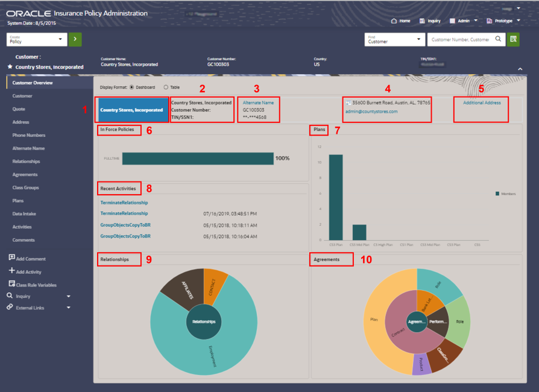Click the Alternate Name link in dashboard
Viewport: 539px width, 392px height.
pyautogui.click(x=258, y=103)
